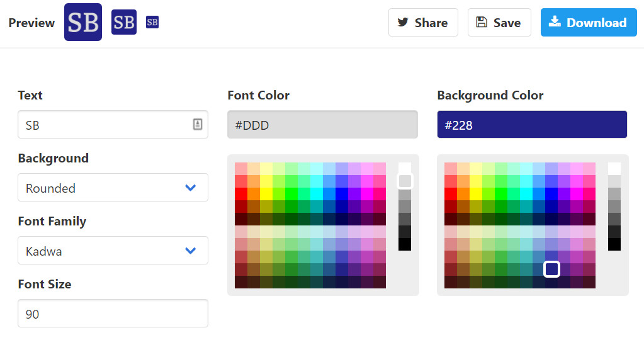This screenshot has height=352, width=644.
Task: Select the highlighted navy Background Color swatch
Action: [x=551, y=270]
